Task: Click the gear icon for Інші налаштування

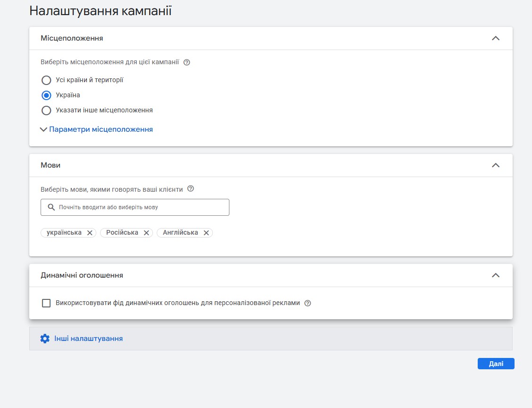Action: (x=45, y=339)
